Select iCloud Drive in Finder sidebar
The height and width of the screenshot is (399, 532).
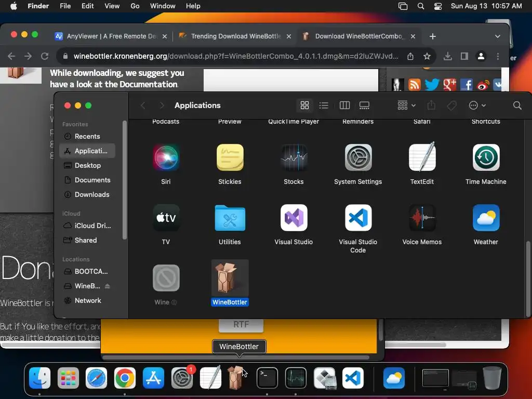click(x=87, y=225)
